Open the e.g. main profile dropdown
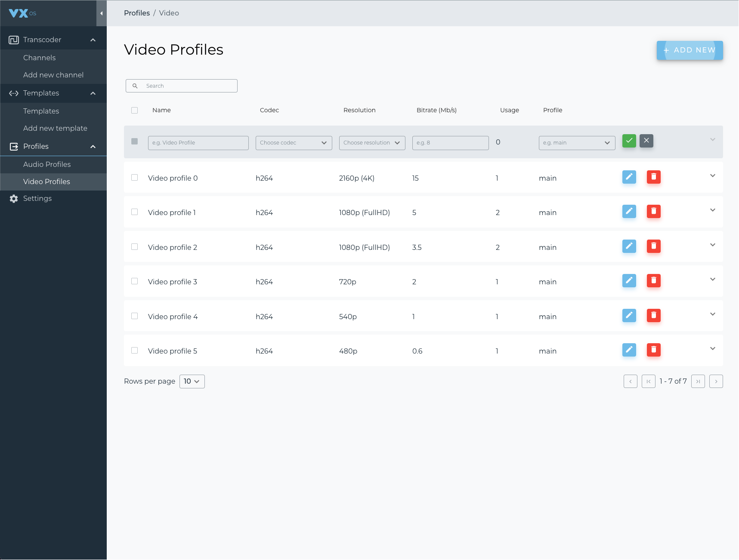 [x=577, y=143]
